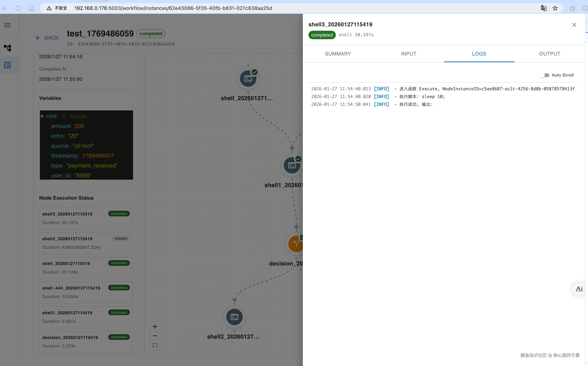Enable the Auto Scroll toggle
The image size is (588, 366).
click(544, 75)
